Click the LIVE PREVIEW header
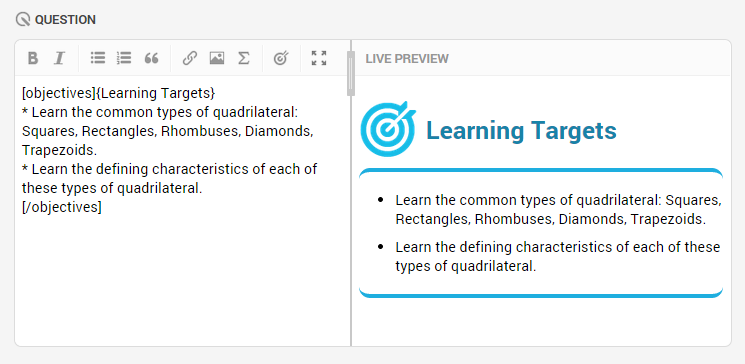The image size is (745, 364). coord(407,58)
